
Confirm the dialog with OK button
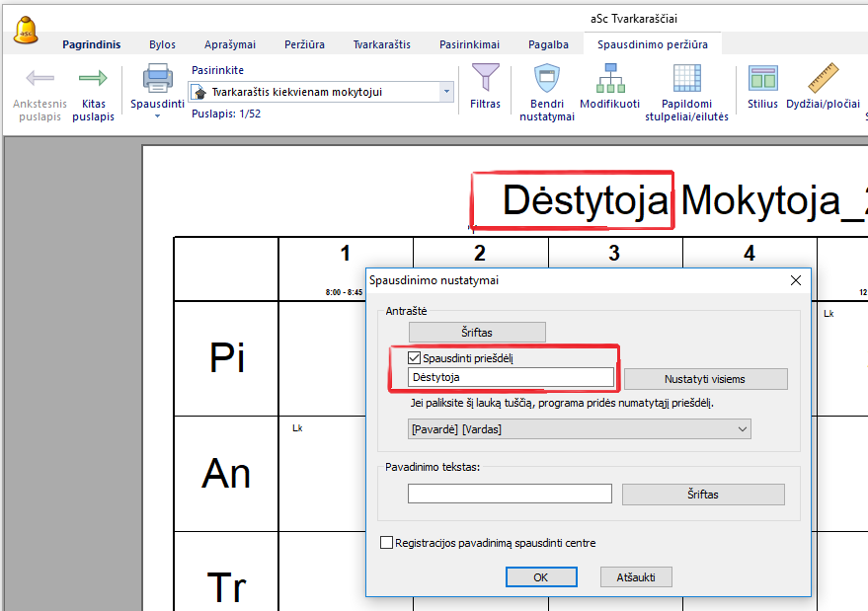pyautogui.click(x=540, y=576)
